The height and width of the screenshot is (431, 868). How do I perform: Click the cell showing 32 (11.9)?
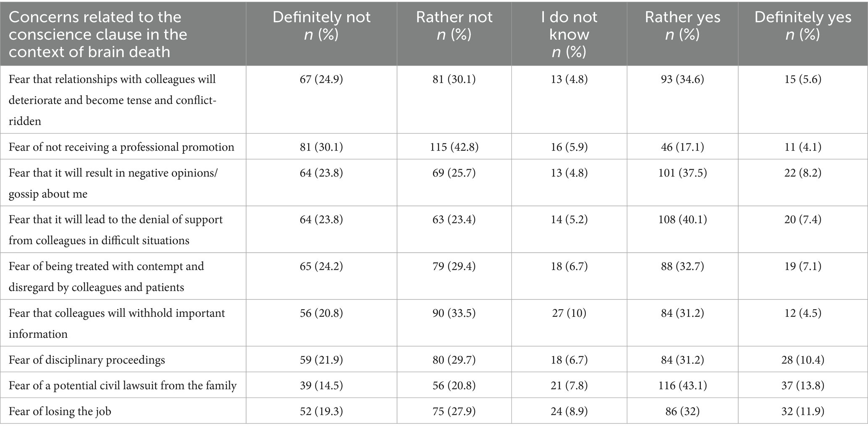(802, 411)
